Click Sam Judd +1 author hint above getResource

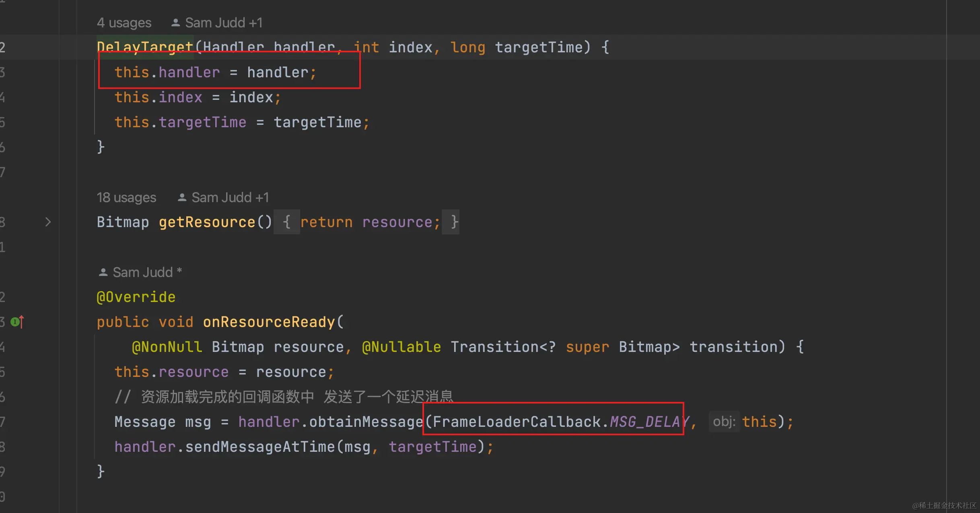[x=230, y=197]
